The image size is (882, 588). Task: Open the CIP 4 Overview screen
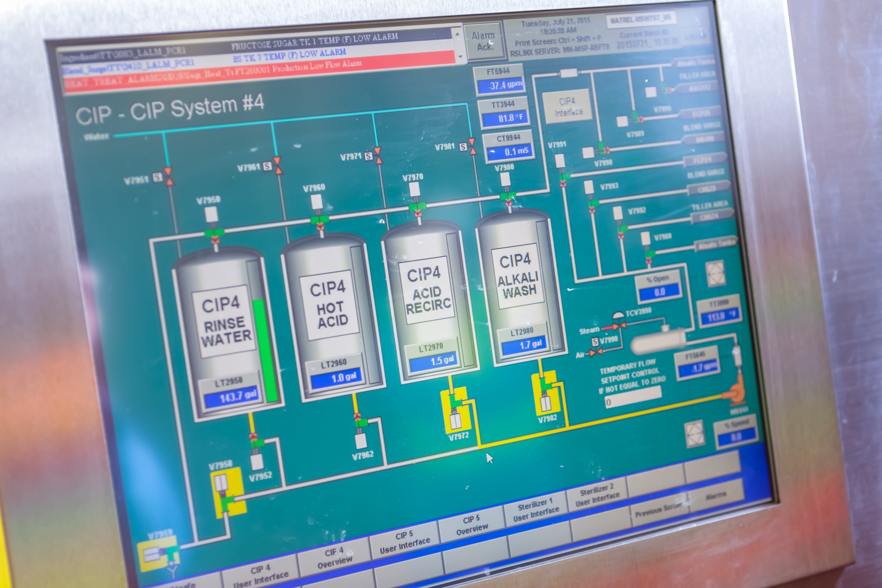334,557
